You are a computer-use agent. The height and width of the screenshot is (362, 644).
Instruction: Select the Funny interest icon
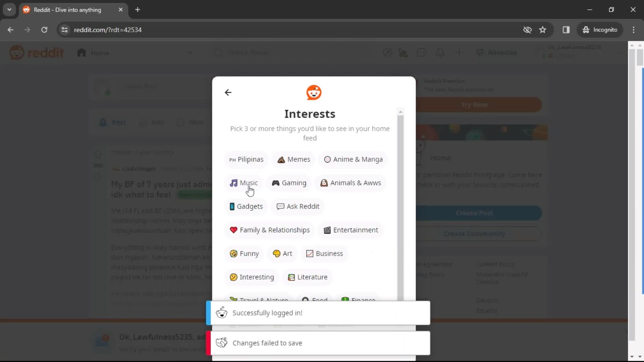coord(233,253)
